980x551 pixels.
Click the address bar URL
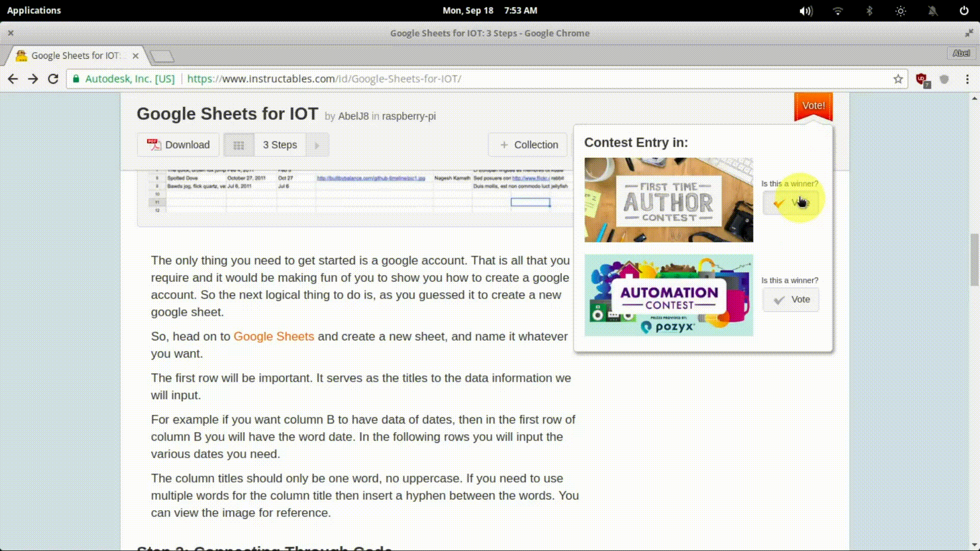point(324,79)
